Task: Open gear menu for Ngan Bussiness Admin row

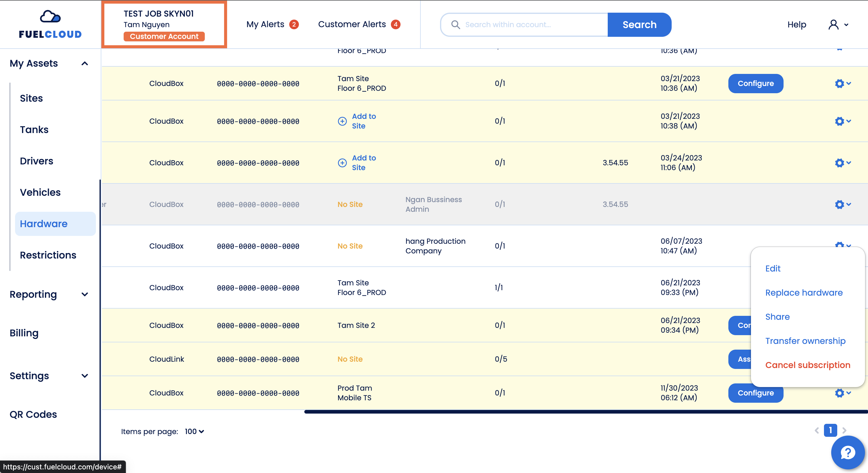Action: click(843, 204)
